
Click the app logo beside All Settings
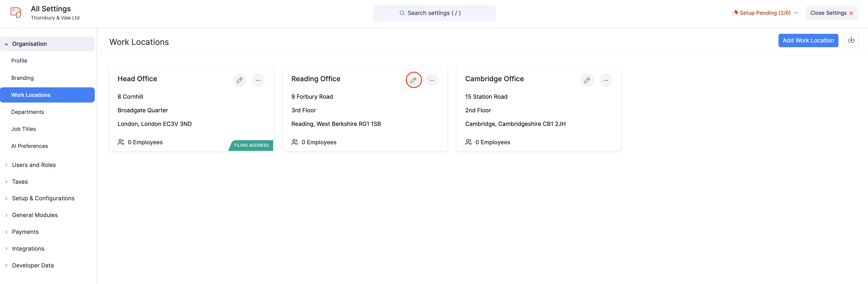(15, 13)
